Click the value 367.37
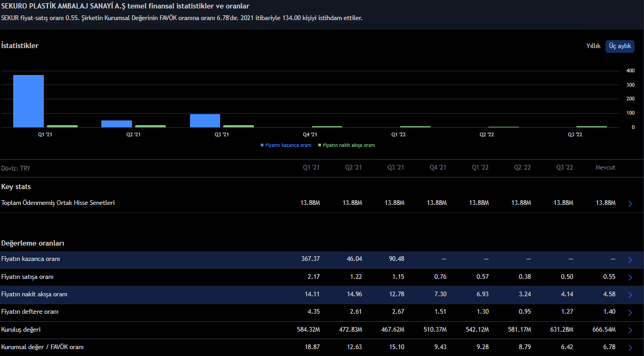This screenshot has width=644, height=356. tap(310, 259)
